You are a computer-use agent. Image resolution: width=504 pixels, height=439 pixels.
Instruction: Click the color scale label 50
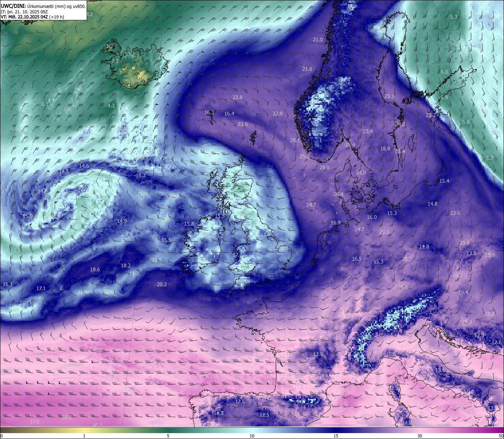[501, 436]
